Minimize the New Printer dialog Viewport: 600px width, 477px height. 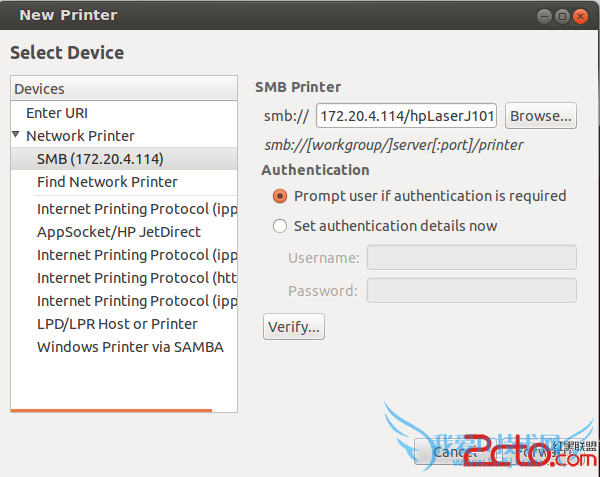pos(545,15)
